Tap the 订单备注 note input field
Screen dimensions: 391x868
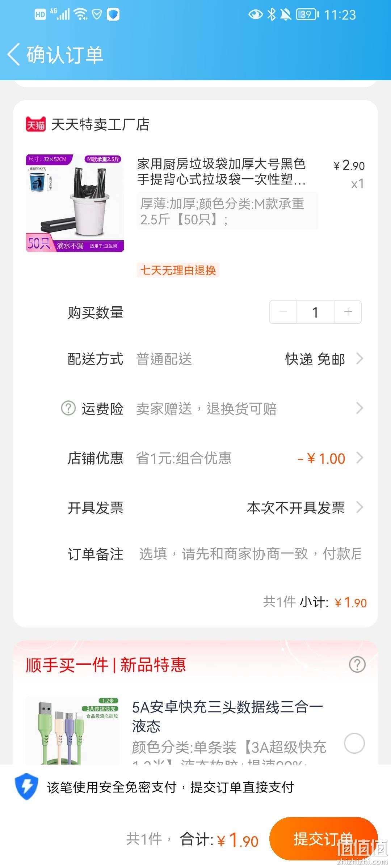(250, 554)
